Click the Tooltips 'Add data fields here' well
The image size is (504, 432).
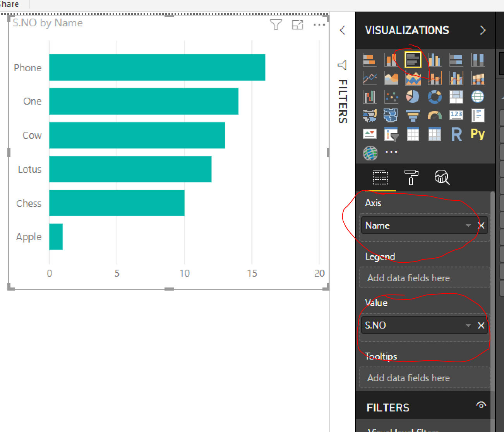click(x=425, y=378)
